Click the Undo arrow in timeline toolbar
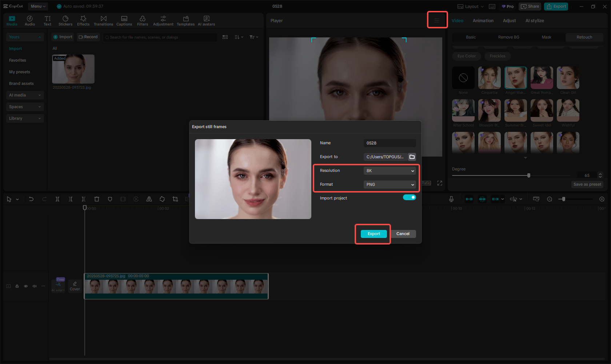The image size is (611, 364). tap(31, 199)
